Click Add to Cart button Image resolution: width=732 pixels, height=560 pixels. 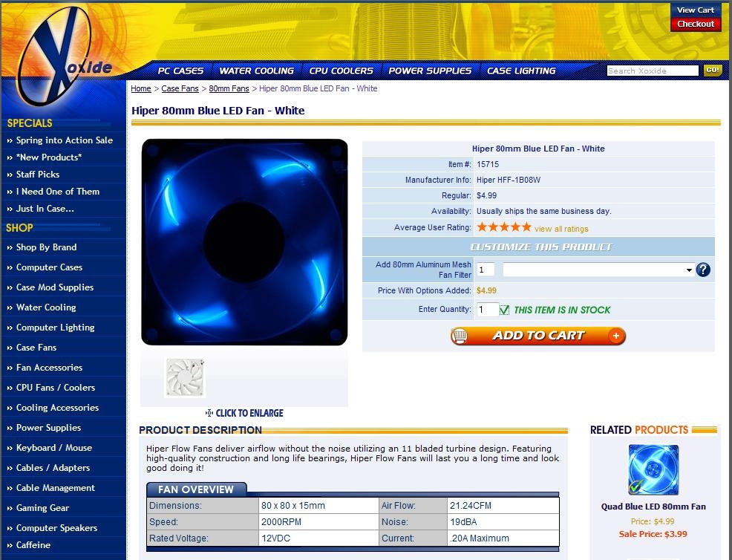click(x=538, y=336)
